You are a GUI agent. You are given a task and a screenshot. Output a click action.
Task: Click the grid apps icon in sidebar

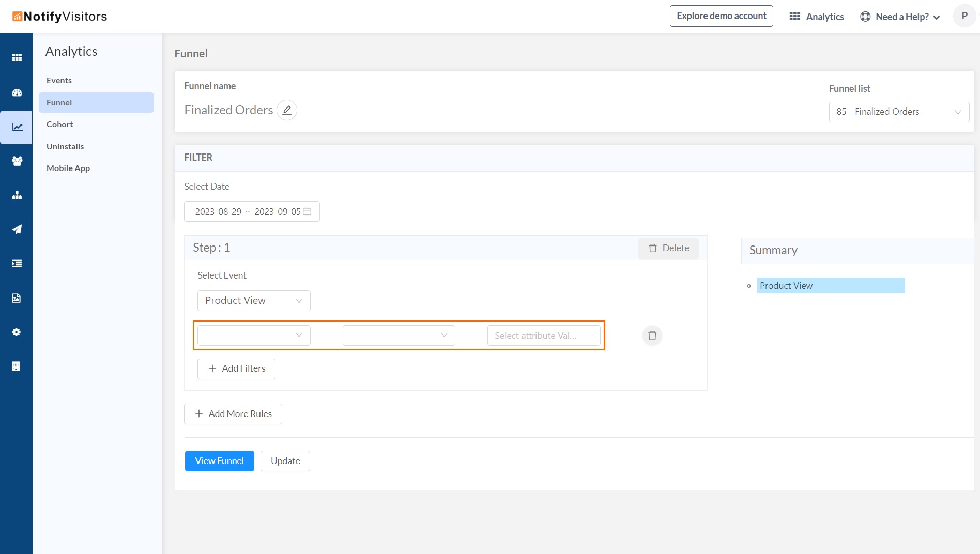[x=17, y=58]
